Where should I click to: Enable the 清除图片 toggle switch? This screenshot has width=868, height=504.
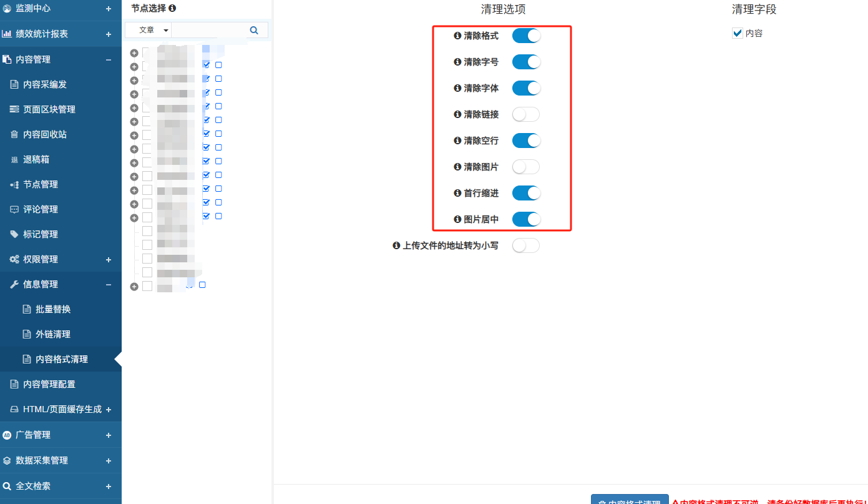click(525, 167)
